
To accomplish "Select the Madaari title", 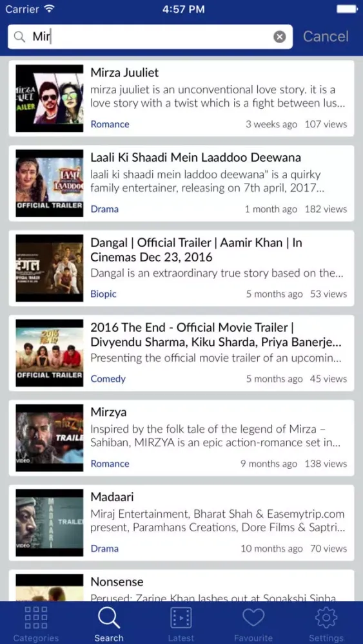I will tap(112, 497).
